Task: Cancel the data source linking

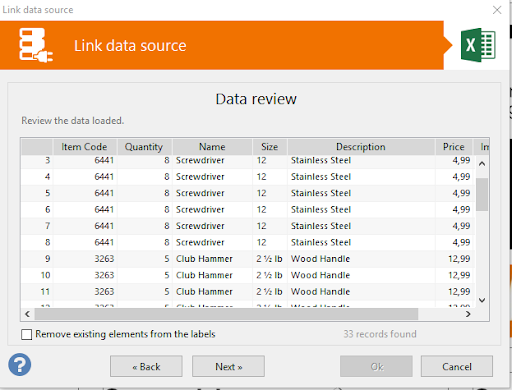Action: click(457, 366)
